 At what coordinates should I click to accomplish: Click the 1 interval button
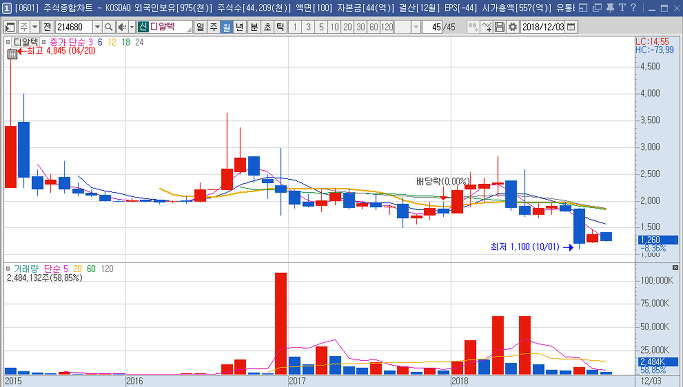295,27
